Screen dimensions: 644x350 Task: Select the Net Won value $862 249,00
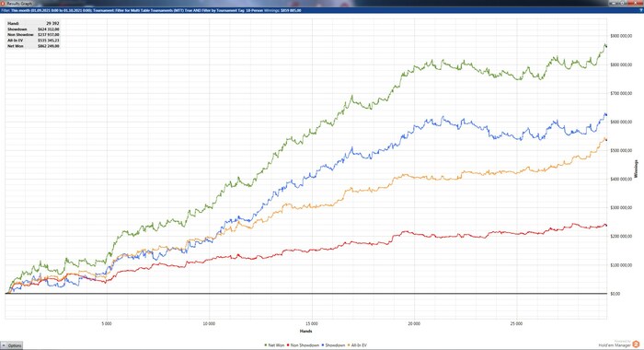point(49,46)
